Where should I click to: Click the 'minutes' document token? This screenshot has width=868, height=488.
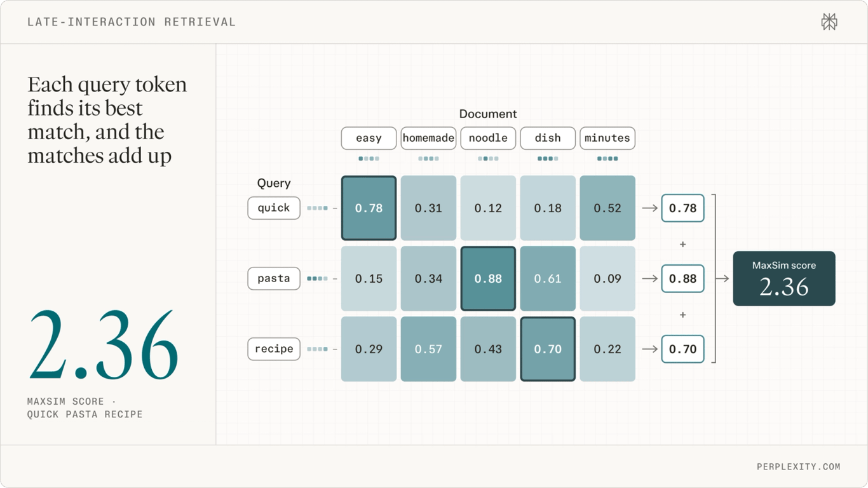pos(607,138)
